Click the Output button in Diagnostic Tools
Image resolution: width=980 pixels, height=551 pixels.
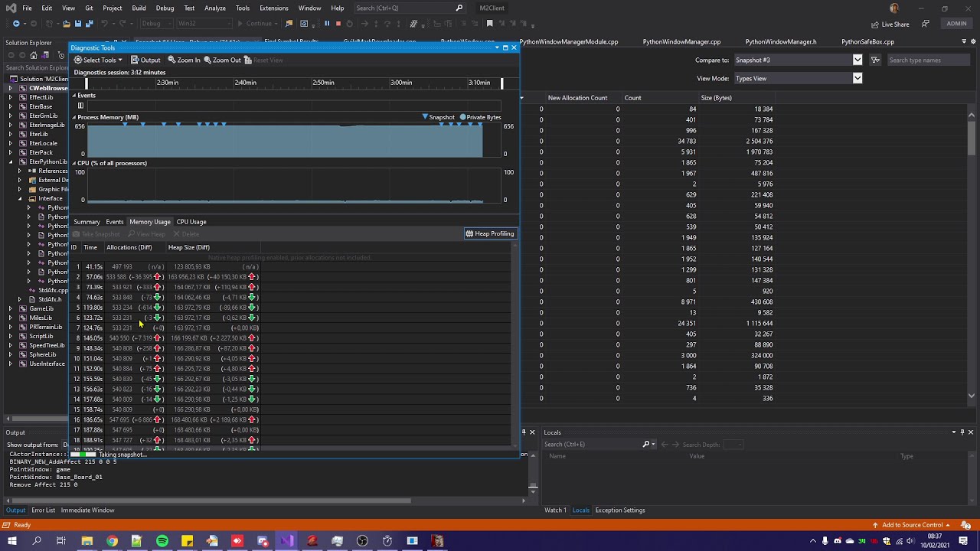point(145,60)
